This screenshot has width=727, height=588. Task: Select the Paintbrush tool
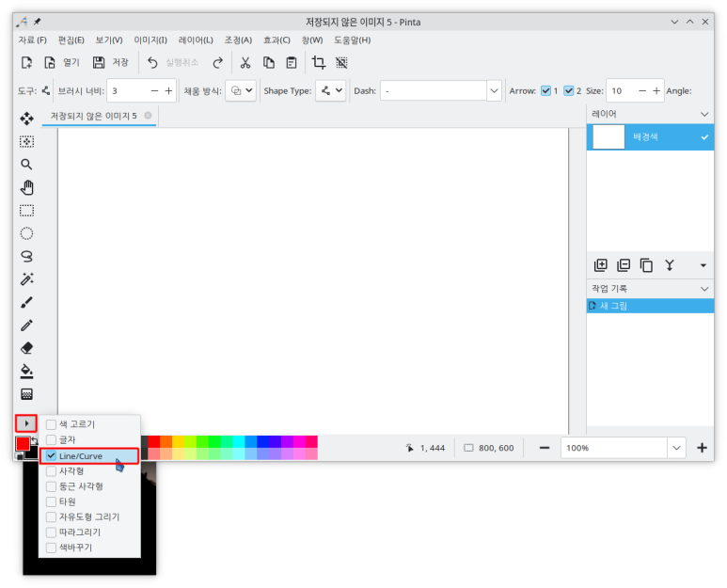tap(26, 302)
